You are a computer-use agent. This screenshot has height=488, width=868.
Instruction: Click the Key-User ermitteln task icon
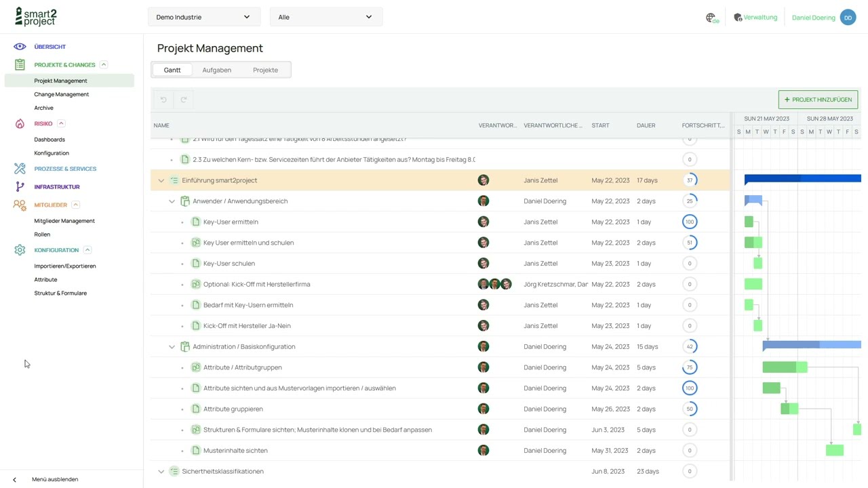point(196,222)
